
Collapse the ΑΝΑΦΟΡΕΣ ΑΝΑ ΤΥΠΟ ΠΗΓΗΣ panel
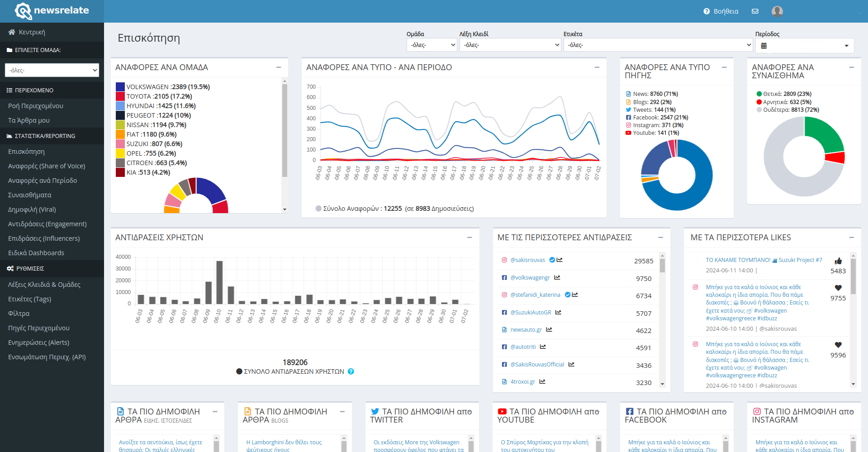click(724, 67)
